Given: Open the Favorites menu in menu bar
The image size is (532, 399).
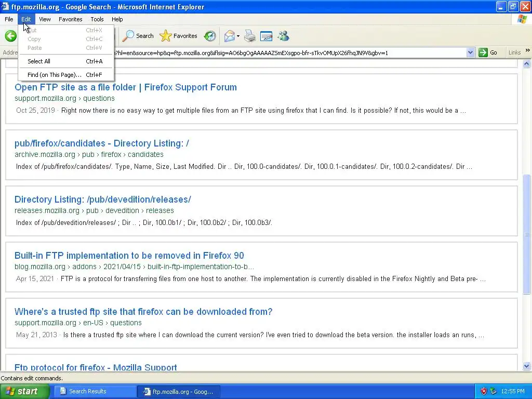Looking at the screenshot, I should 70,19.
